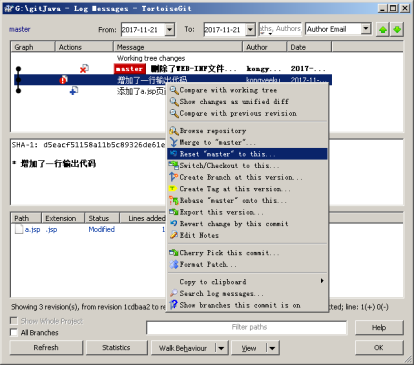This screenshot has height=365, width=415.
Task: Click the Show changes as unified diff icon
Action: click(174, 102)
